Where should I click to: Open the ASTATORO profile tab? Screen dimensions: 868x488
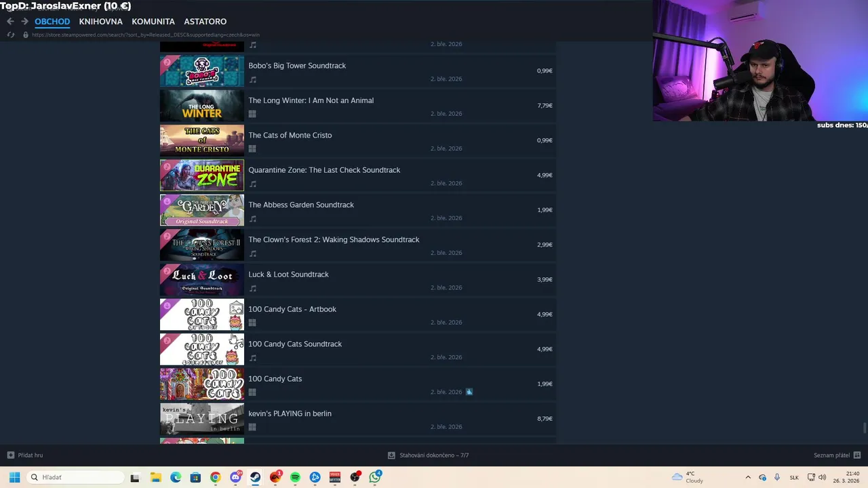pos(205,22)
